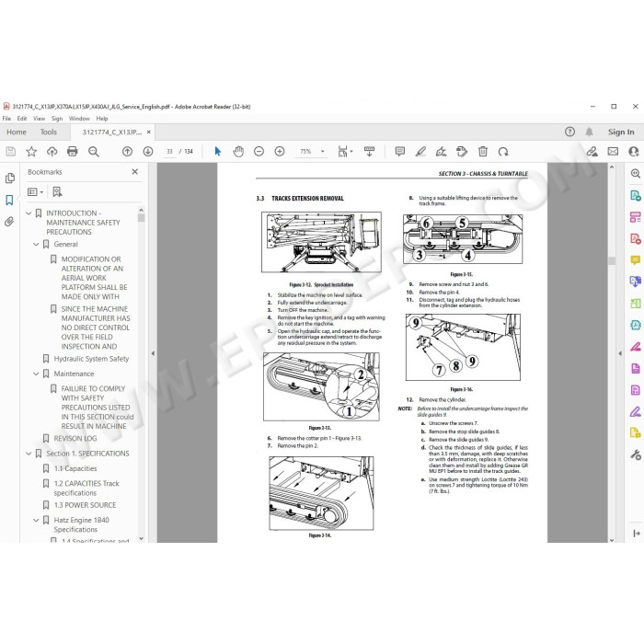Switch to the Home tab
Screen dimensions: 644x644
click(17, 132)
